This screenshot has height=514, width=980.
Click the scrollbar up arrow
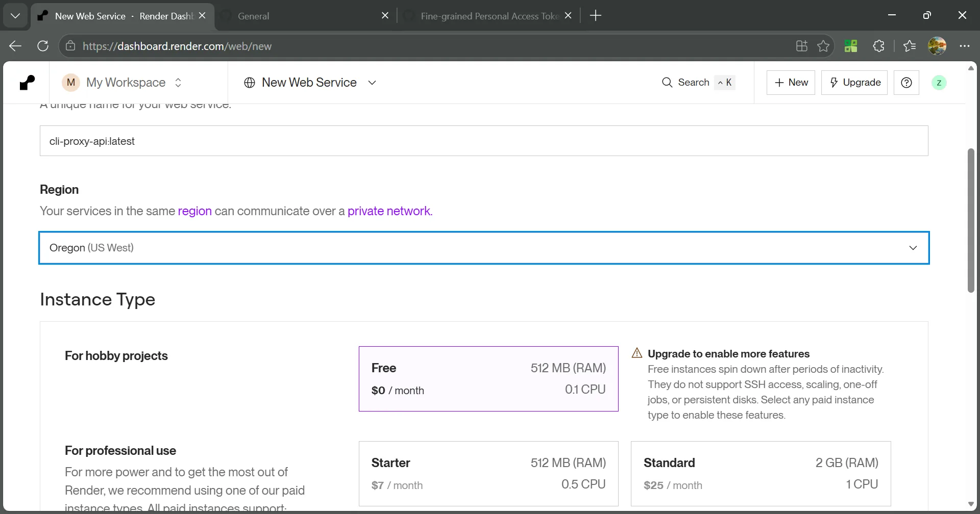(x=971, y=68)
